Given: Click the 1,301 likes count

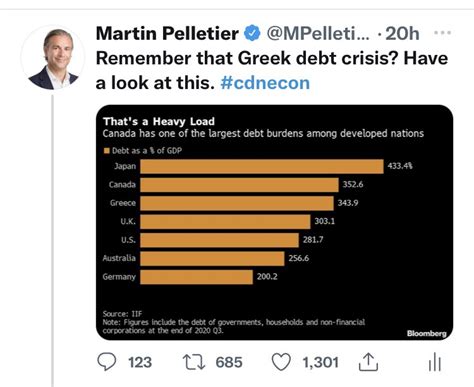Looking at the screenshot, I should pos(320,362).
